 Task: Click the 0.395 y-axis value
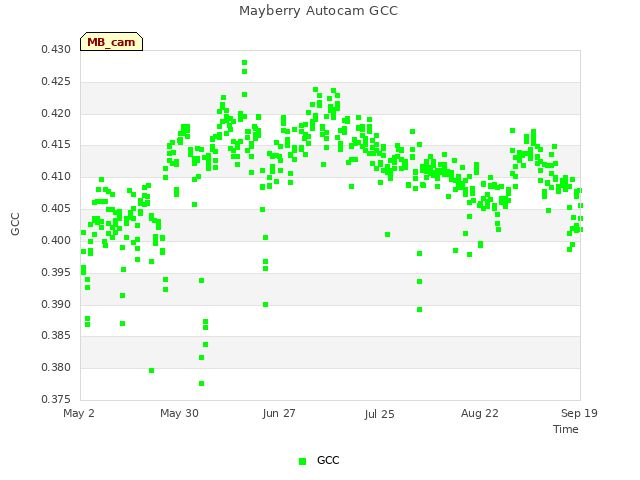[56, 272]
